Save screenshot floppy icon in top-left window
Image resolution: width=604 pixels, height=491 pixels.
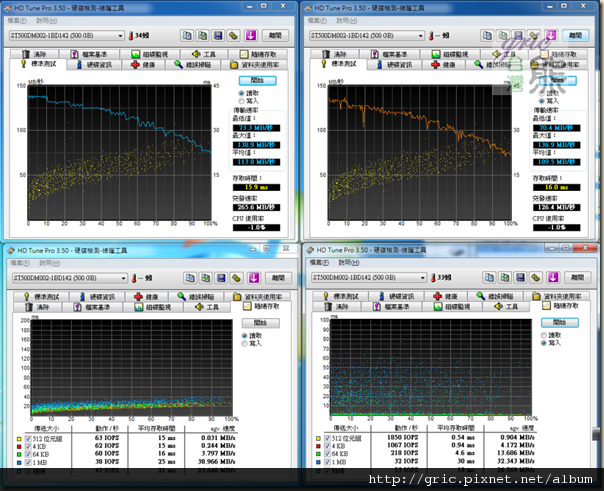[218, 35]
